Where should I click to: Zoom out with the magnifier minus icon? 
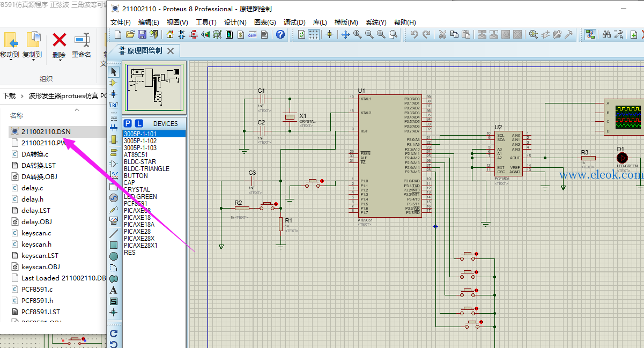[369, 35]
